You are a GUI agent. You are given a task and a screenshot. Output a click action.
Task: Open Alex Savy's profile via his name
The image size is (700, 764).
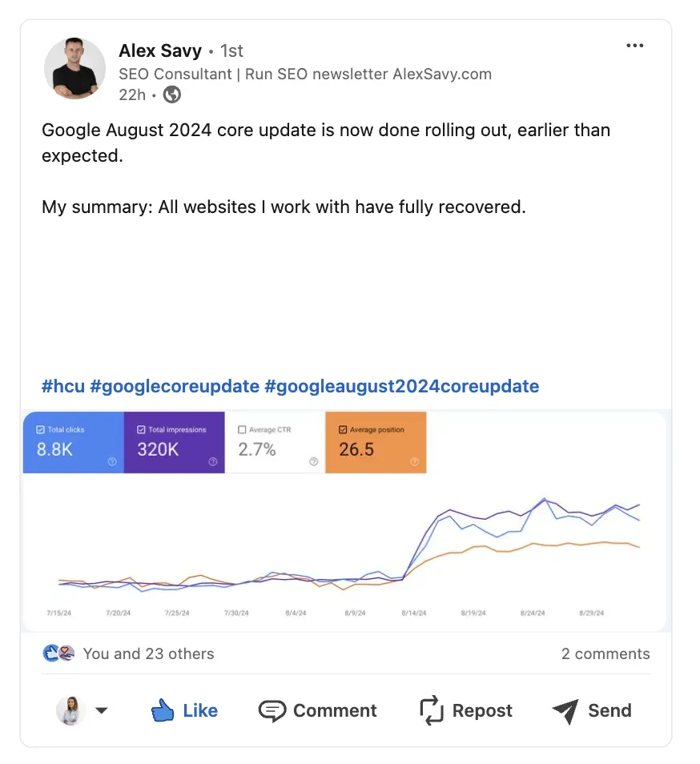point(160,50)
